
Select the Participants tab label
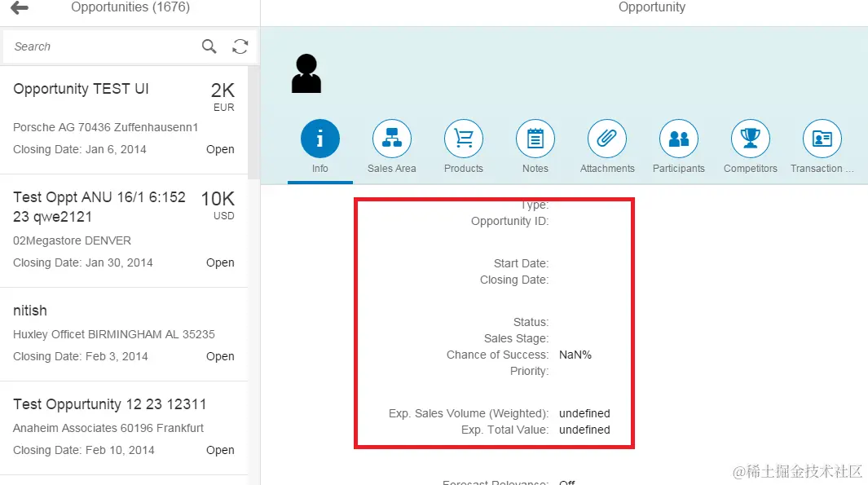coord(679,168)
